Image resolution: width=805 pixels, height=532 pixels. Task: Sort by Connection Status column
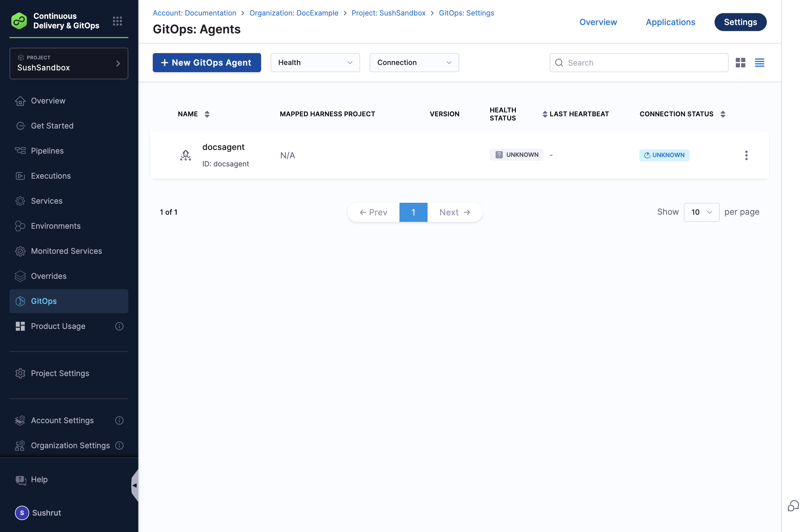click(723, 114)
